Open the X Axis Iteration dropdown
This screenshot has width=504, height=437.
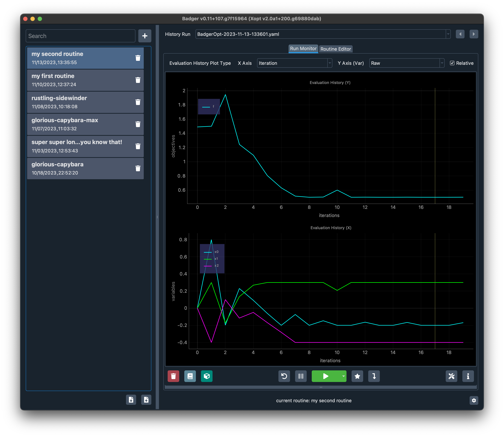(294, 63)
